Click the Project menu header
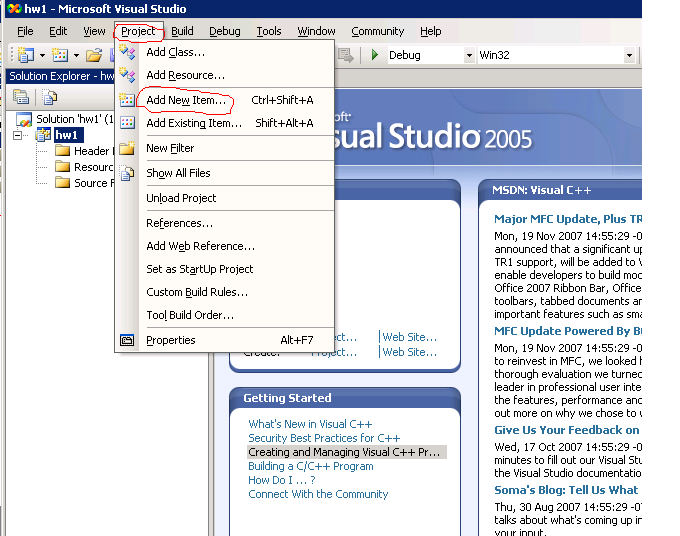This screenshot has height=536, width=680. coord(138,31)
